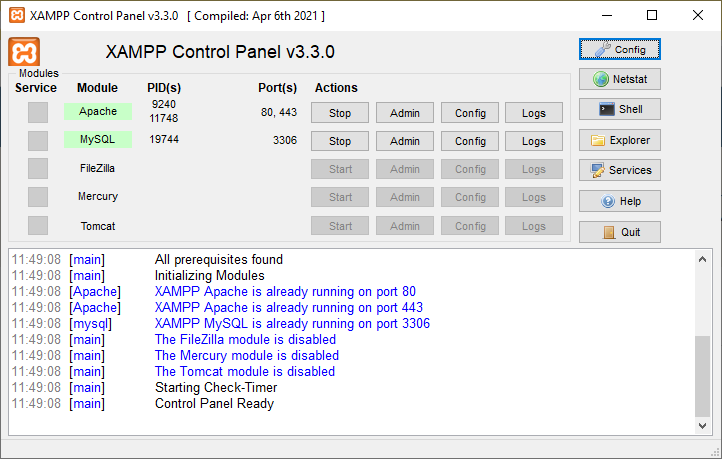The image size is (722, 459).
Task: Toggle the Tomcat service checkbox
Action: [38, 226]
